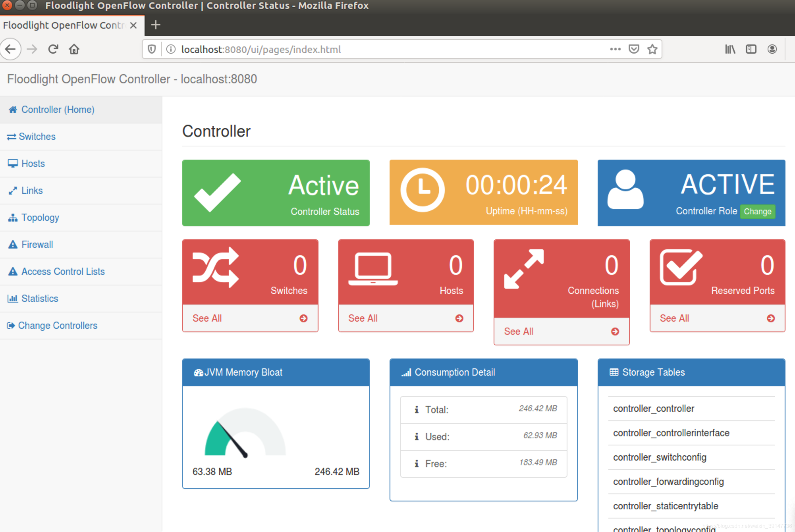Minimize the Firefox window
Viewport: 795px width, 532px height.
pos(20,5)
